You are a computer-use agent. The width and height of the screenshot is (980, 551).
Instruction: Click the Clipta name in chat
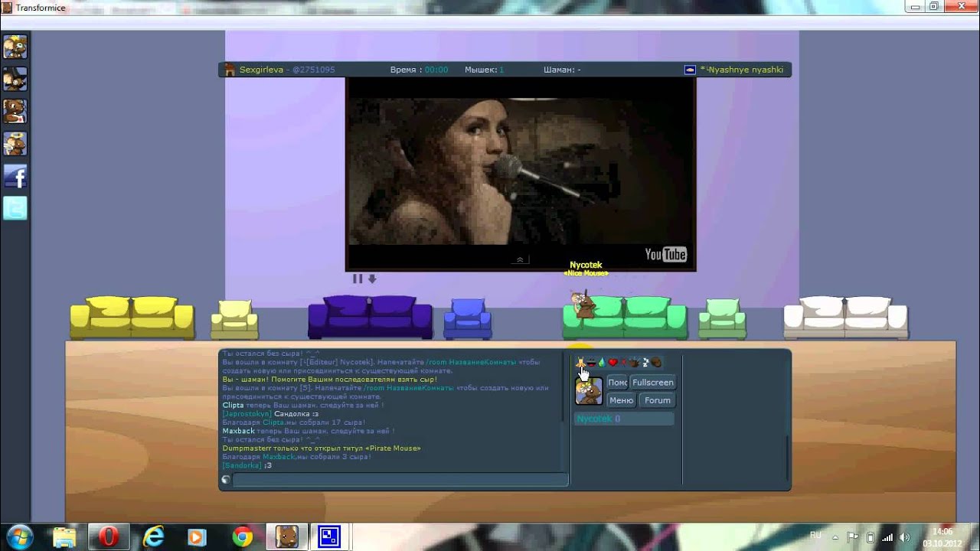click(233, 405)
